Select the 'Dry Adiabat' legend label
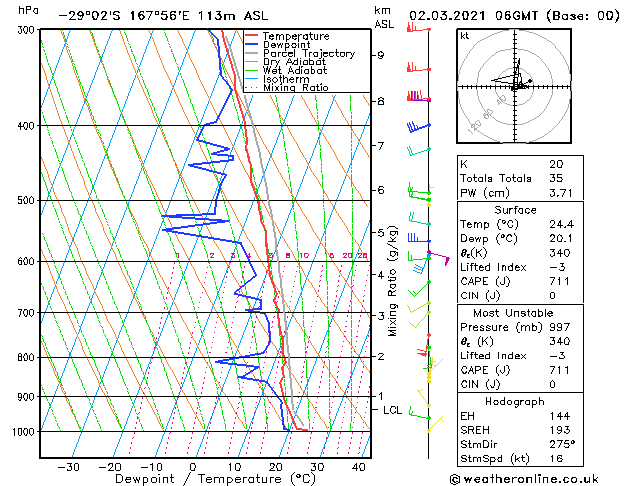629x486 pixels. click(294, 62)
